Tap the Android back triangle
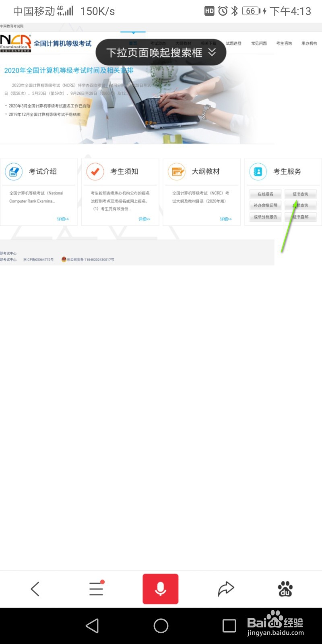This screenshot has width=322, height=644. [92, 625]
